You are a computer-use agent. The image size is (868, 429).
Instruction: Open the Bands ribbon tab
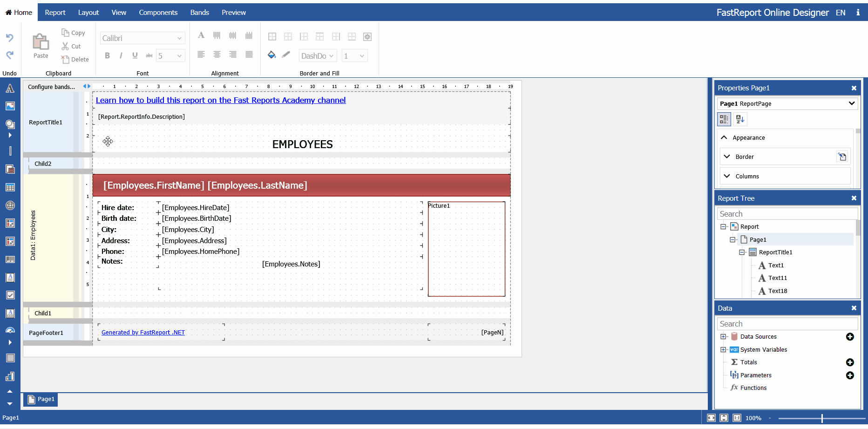(x=199, y=13)
